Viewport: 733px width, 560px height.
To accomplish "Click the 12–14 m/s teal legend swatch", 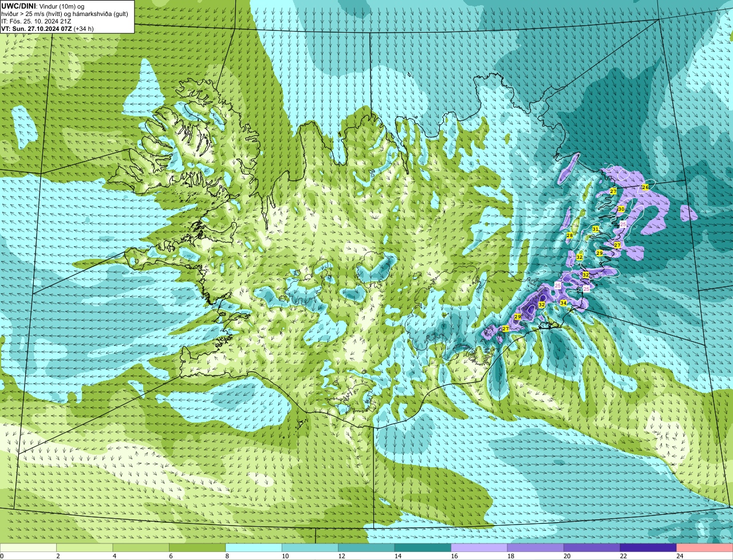I will pyautogui.click(x=367, y=547).
